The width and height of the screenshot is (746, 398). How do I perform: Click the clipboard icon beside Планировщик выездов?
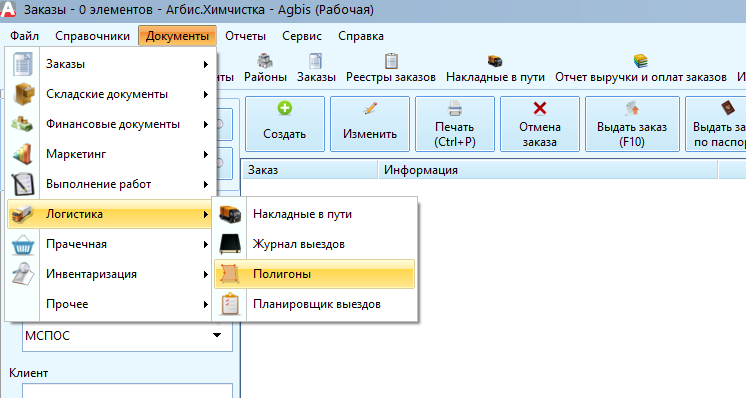click(230, 304)
